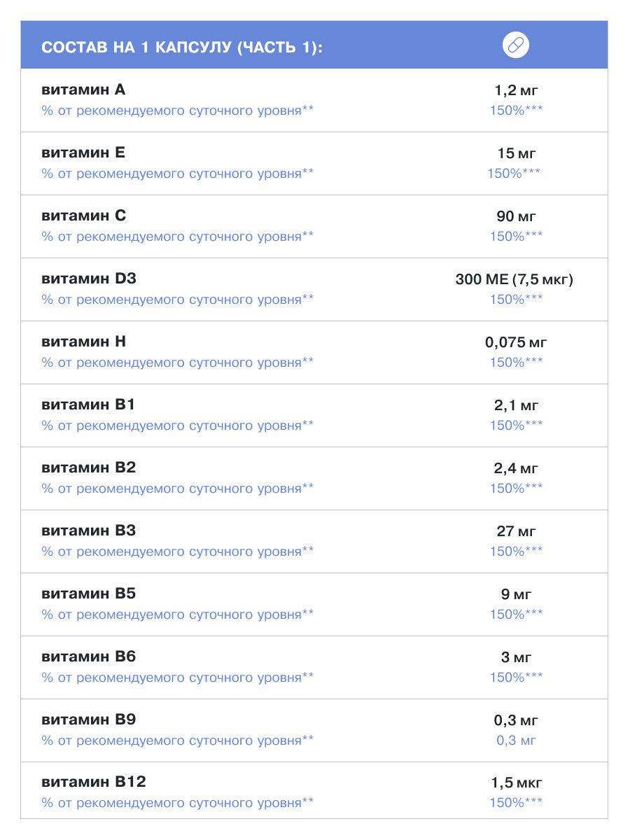This screenshot has height=840, width=630.
Task: Click the 'витамин H' row label
Action: point(83,342)
